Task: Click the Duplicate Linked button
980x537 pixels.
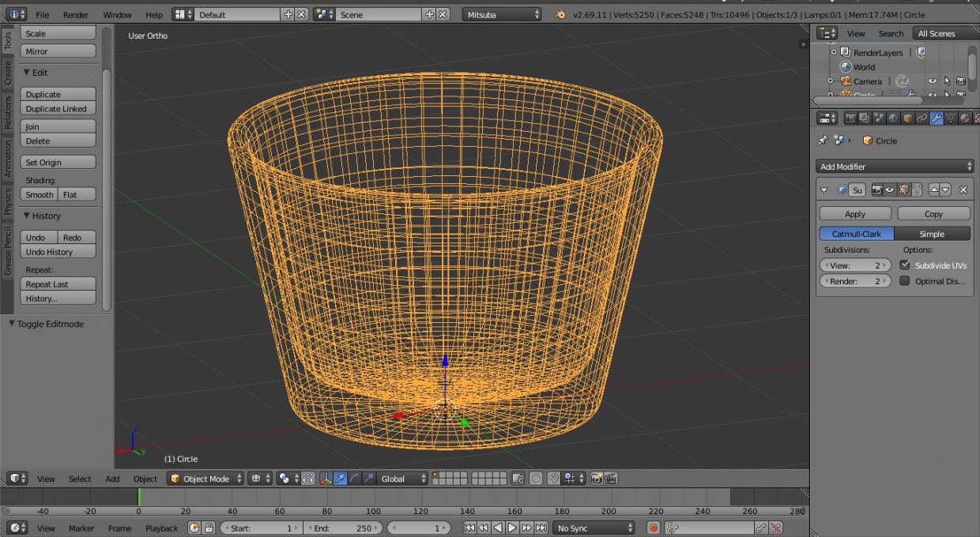Action: point(58,109)
